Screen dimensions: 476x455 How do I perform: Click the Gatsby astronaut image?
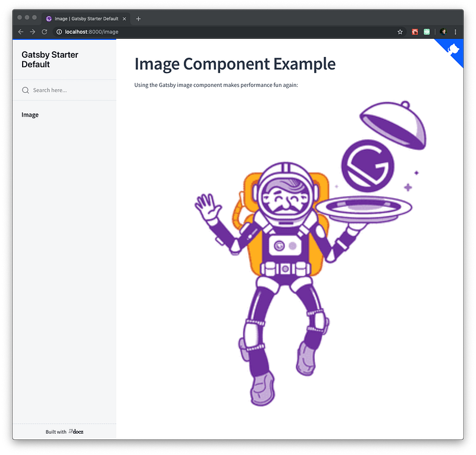311,253
